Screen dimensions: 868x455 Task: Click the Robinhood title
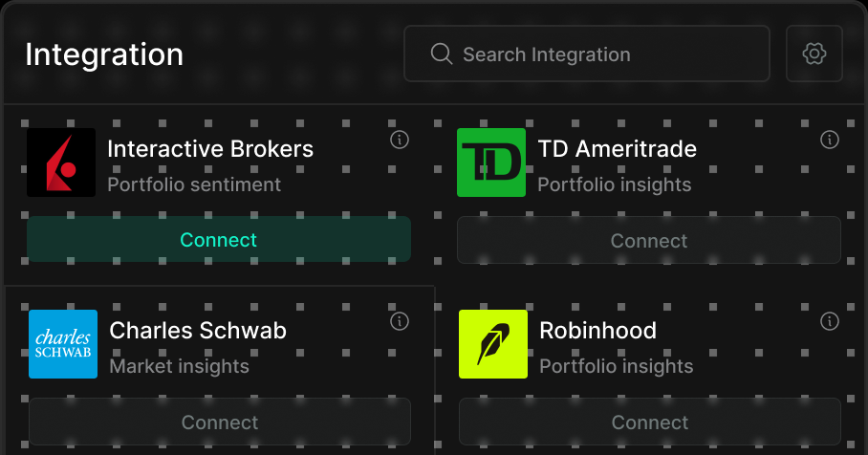597,331
